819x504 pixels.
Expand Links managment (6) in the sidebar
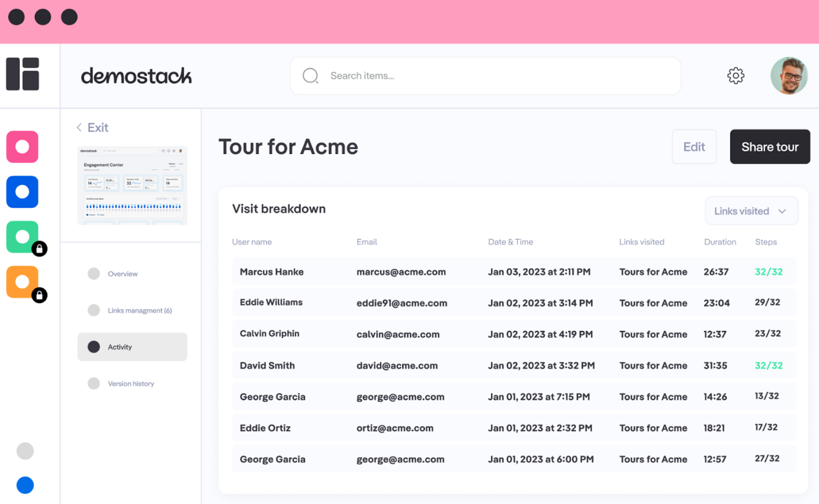click(x=139, y=310)
